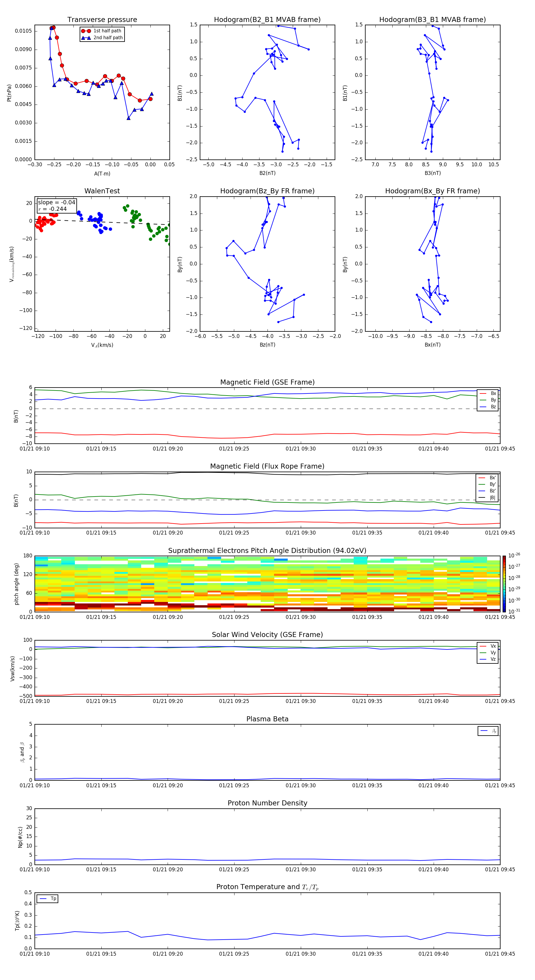
Task: Click the 'slope = -0.04' annotation
Action: pyautogui.click(x=57, y=203)
